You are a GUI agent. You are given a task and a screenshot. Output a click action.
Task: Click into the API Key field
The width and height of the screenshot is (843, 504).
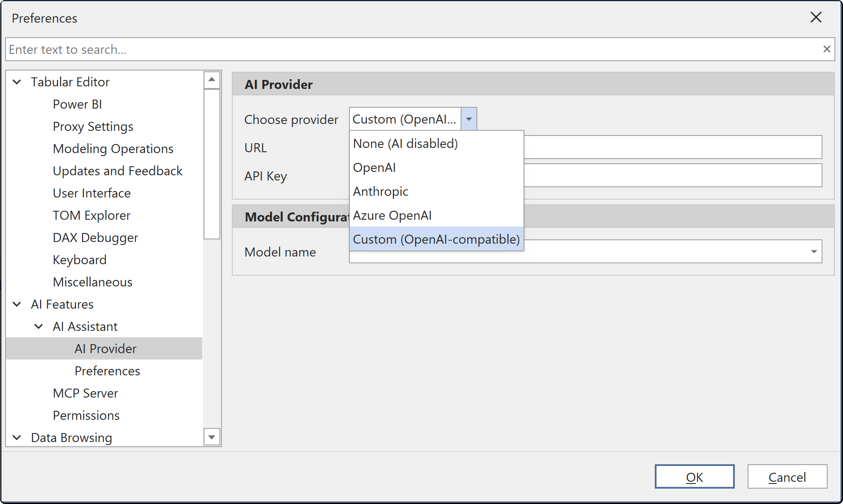tap(673, 175)
